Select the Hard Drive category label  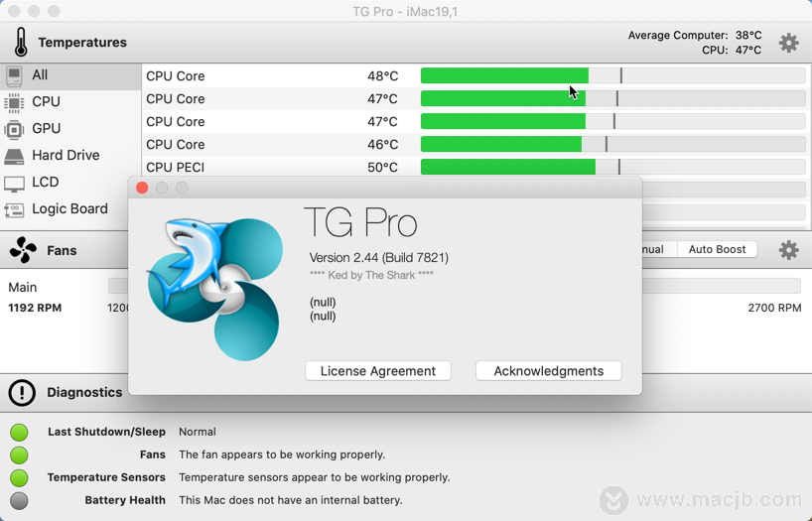click(66, 155)
